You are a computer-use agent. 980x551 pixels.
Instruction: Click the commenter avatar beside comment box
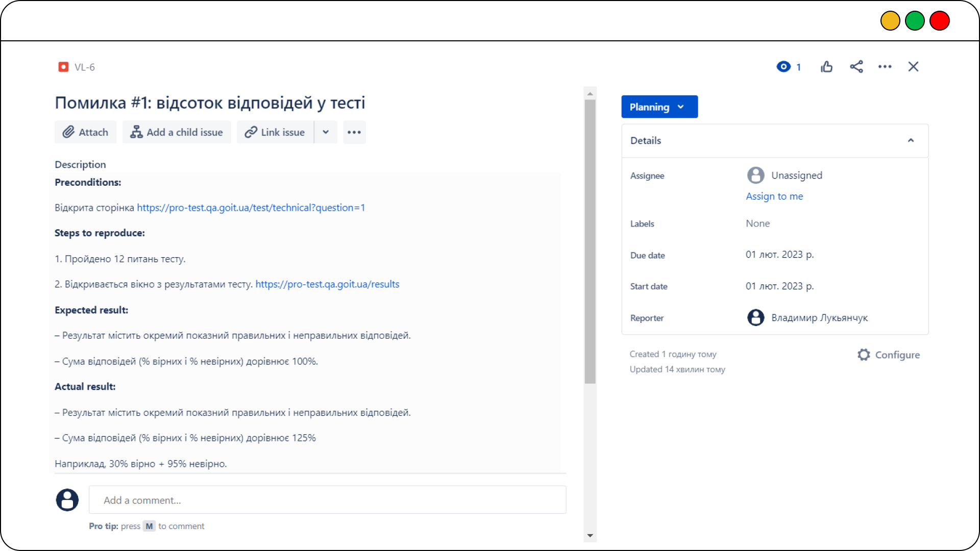67,500
